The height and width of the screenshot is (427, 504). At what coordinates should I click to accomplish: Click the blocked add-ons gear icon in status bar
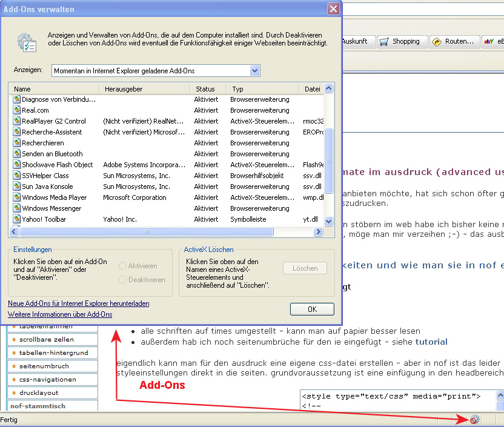[x=474, y=419]
